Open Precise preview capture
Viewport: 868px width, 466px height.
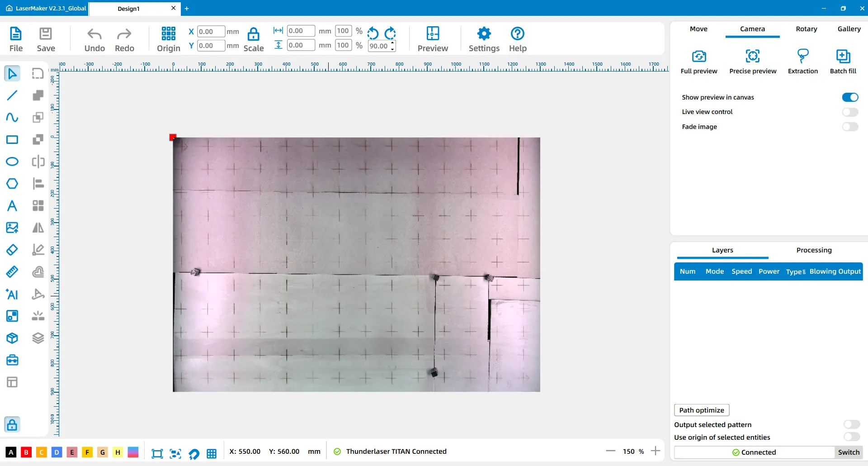pyautogui.click(x=752, y=57)
